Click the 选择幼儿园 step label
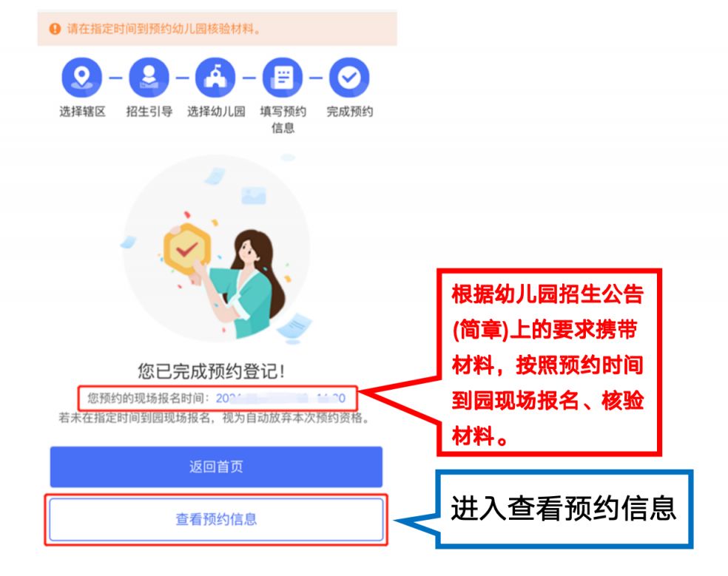 [216, 112]
